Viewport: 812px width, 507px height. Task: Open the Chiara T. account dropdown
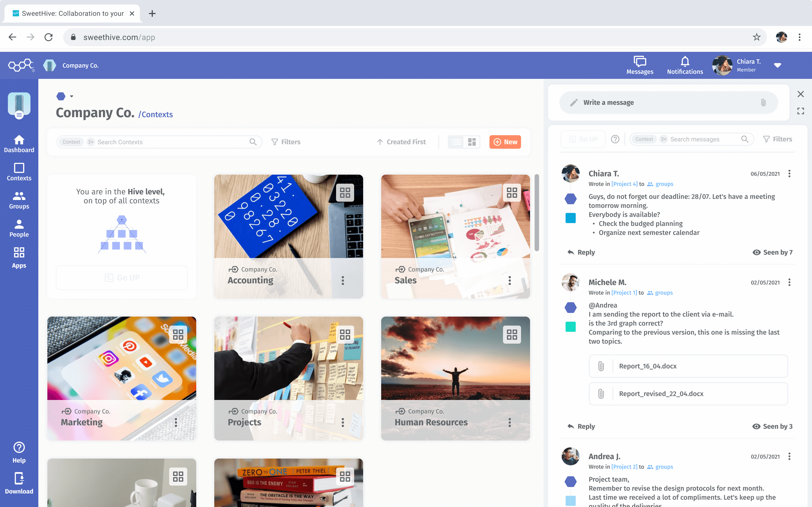(778, 65)
